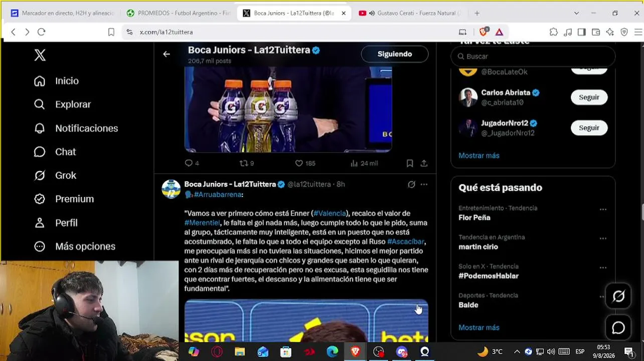
Task: Expand Más opciones in the X sidebar
Action: coord(74,246)
